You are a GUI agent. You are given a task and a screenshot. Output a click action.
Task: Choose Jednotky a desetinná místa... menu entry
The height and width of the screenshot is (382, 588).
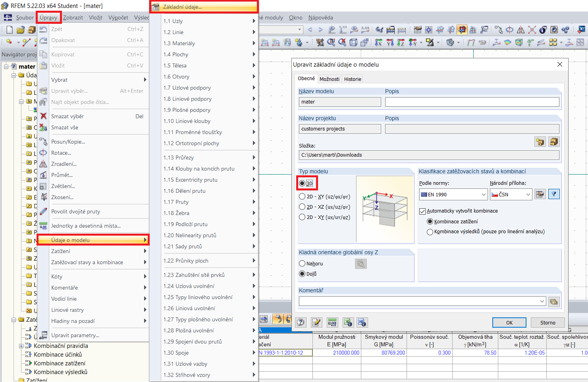click(93, 226)
